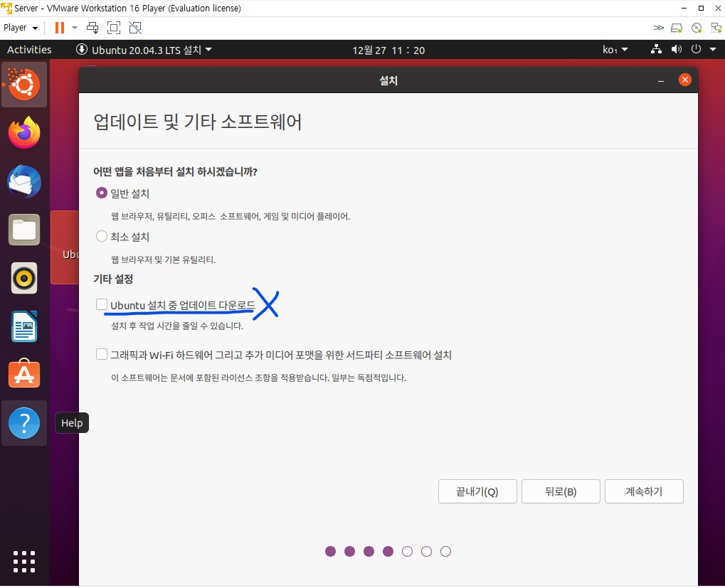Click the VMware network adapter device icon
The height and width of the screenshot is (588, 725).
(x=716, y=28)
